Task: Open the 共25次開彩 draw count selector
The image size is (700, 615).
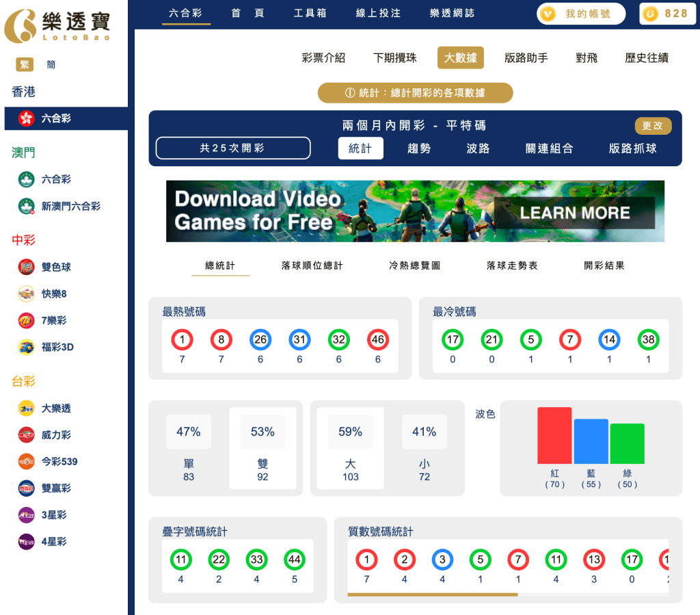Action: click(232, 148)
